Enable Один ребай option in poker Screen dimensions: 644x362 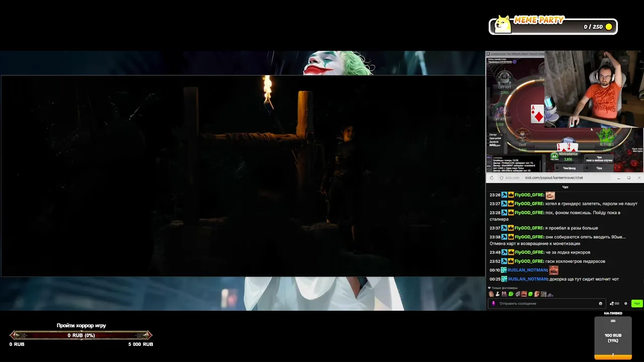(x=488, y=138)
